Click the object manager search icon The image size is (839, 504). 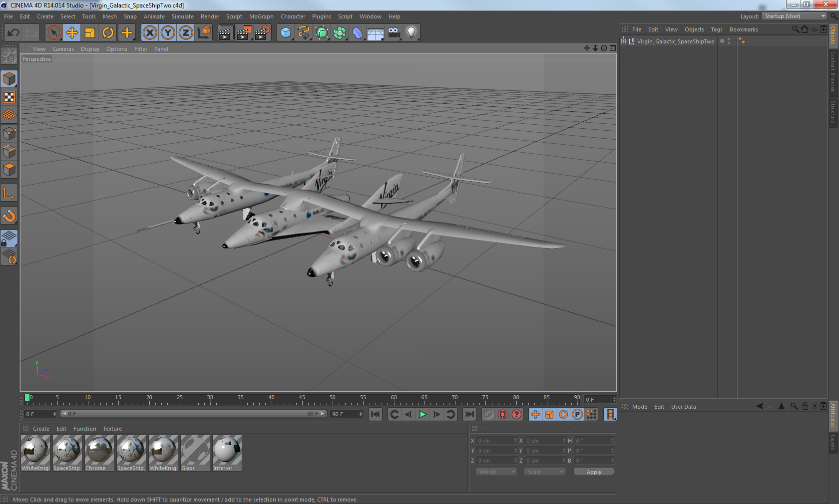point(795,29)
